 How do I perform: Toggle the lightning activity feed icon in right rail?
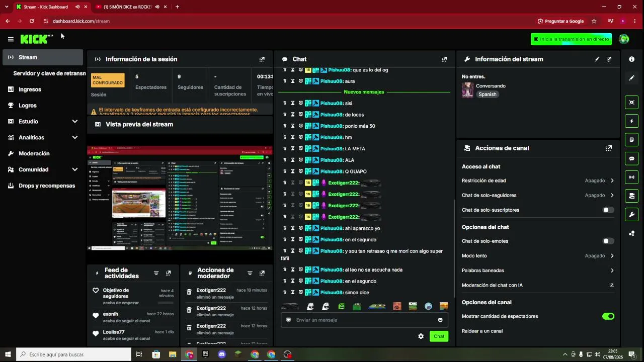tap(632, 121)
